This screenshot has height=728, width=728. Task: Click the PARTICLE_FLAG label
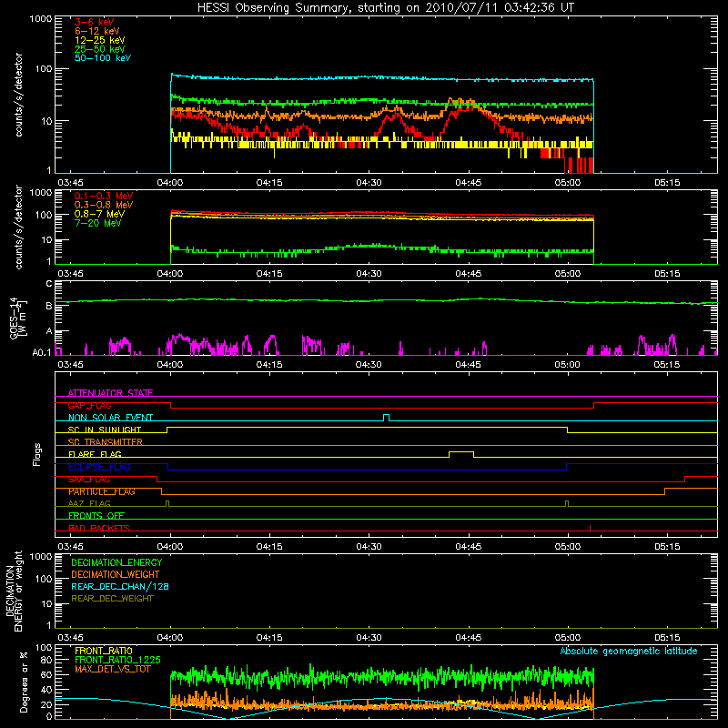(102, 491)
